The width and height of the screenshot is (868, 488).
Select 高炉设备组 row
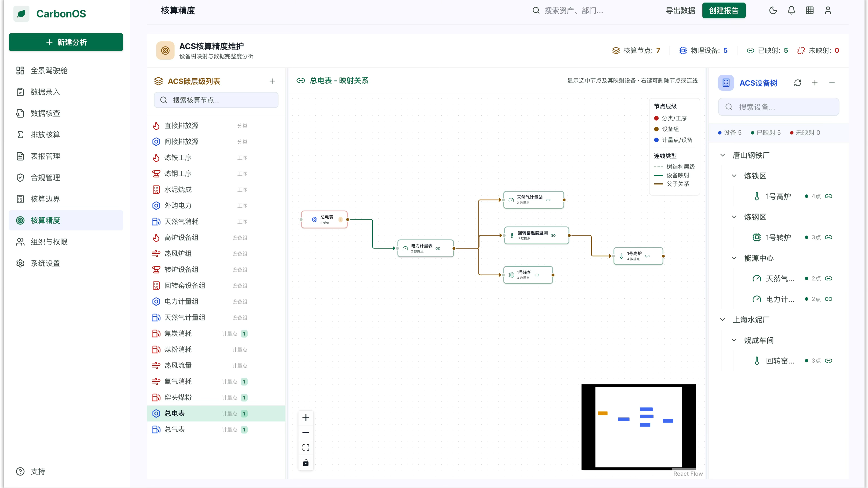pos(216,238)
